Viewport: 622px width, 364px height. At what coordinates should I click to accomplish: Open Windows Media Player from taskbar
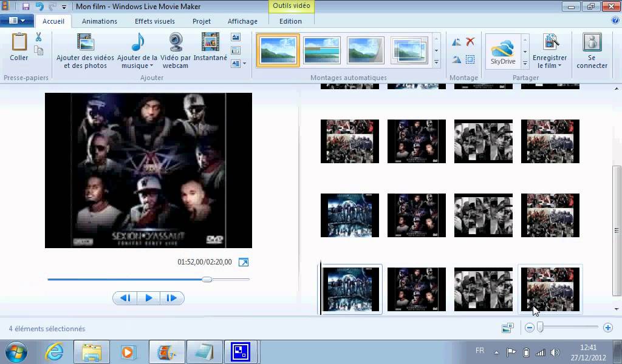click(128, 352)
